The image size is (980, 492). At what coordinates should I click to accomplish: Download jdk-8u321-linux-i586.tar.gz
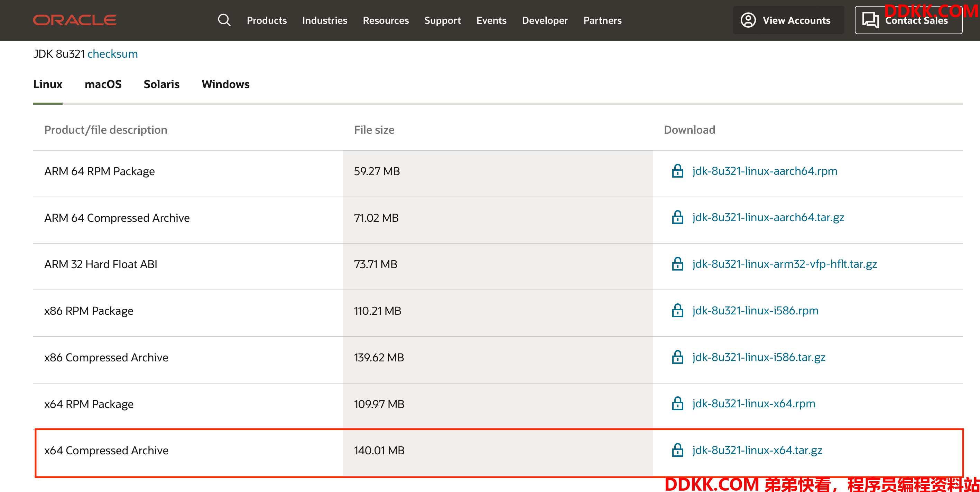tap(759, 357)
